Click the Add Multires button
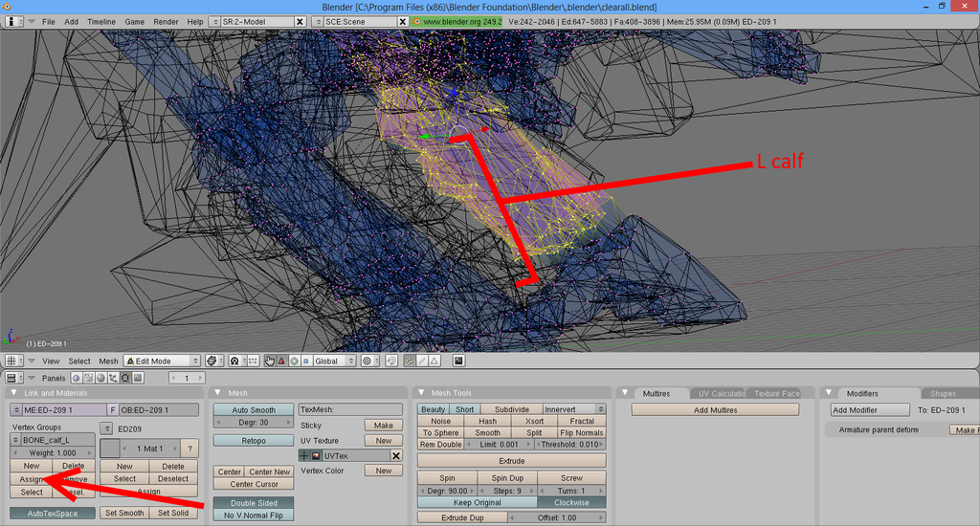Viewport: 980px width, 526px height. pos(715,410)
